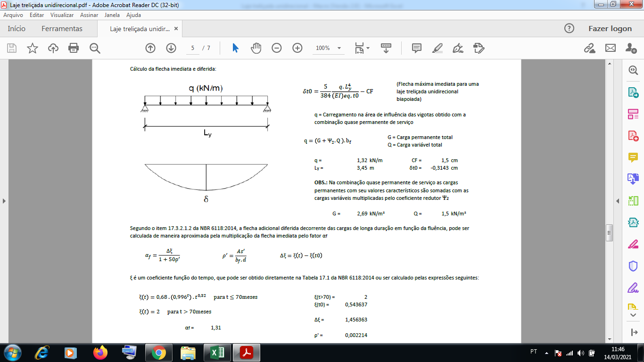The image size is (644, 362).
Task: Activate the Hand pan tool
Action: point(256,48)
